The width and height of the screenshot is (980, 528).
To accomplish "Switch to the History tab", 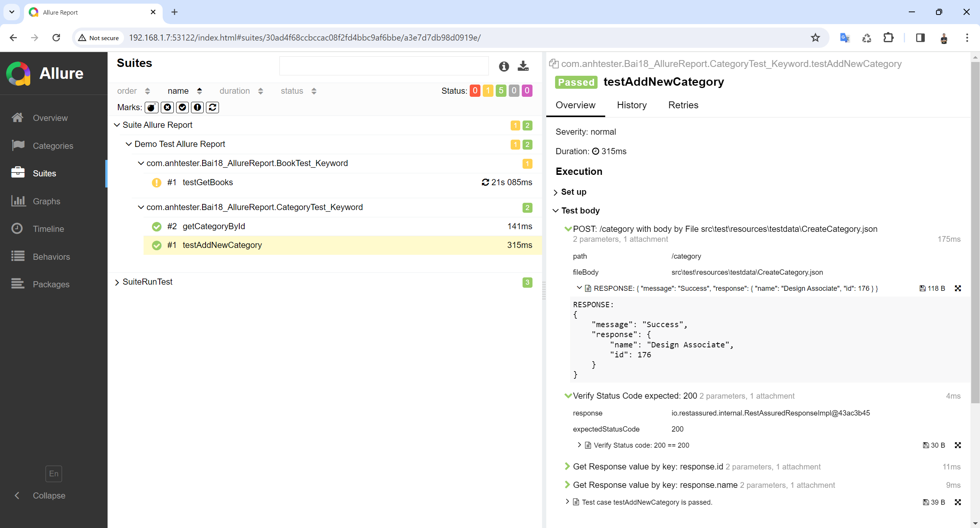I will [632, 105].
